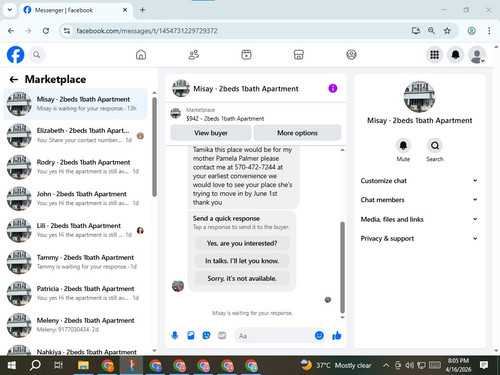500x375 pixels.
Task: Expand Chat members section
Action: [x=419, y=200]
